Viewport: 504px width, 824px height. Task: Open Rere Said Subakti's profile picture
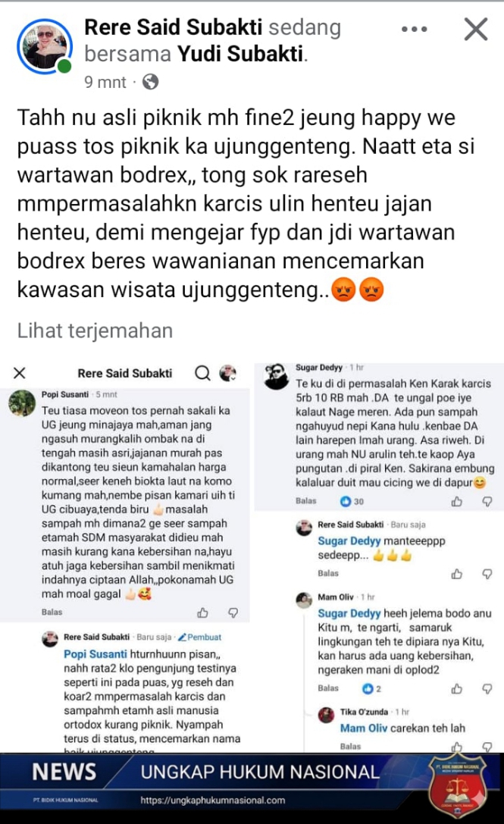point(44,46)
